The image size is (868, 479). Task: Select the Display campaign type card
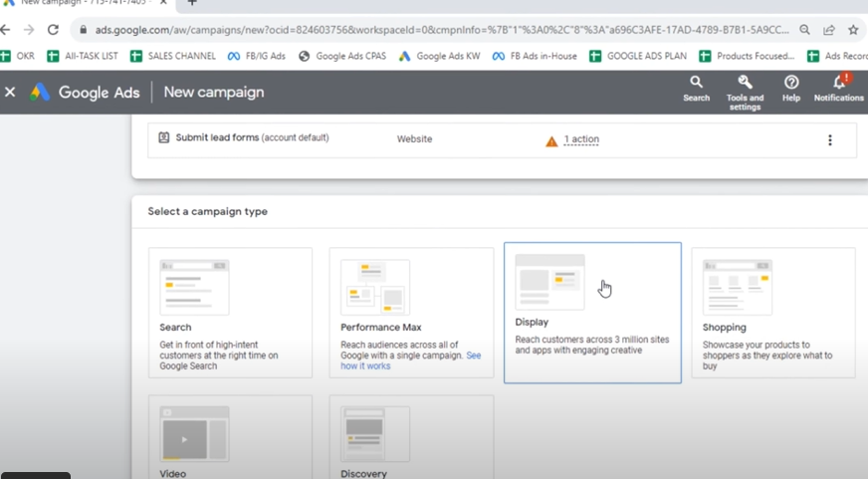pos(592,312)
